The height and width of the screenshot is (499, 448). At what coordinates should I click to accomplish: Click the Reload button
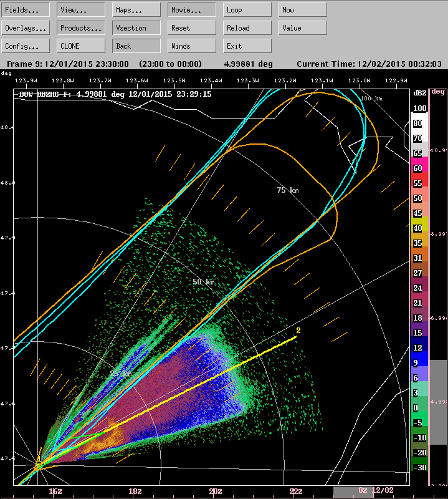pyautogui.click(x=247, y=28)
